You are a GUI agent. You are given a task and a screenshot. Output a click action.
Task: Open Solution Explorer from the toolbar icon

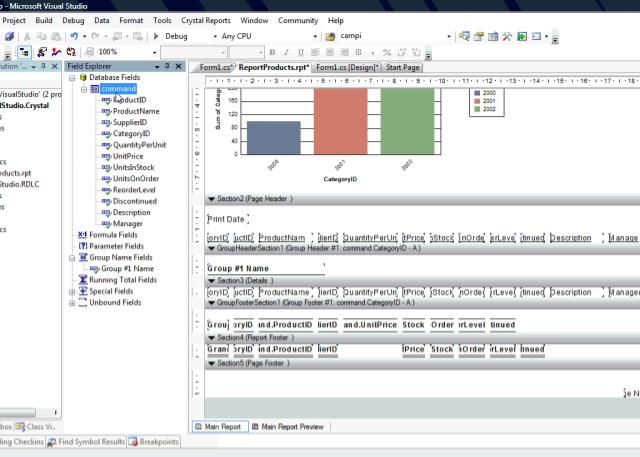pyautogui.click(x=464, y=36)
